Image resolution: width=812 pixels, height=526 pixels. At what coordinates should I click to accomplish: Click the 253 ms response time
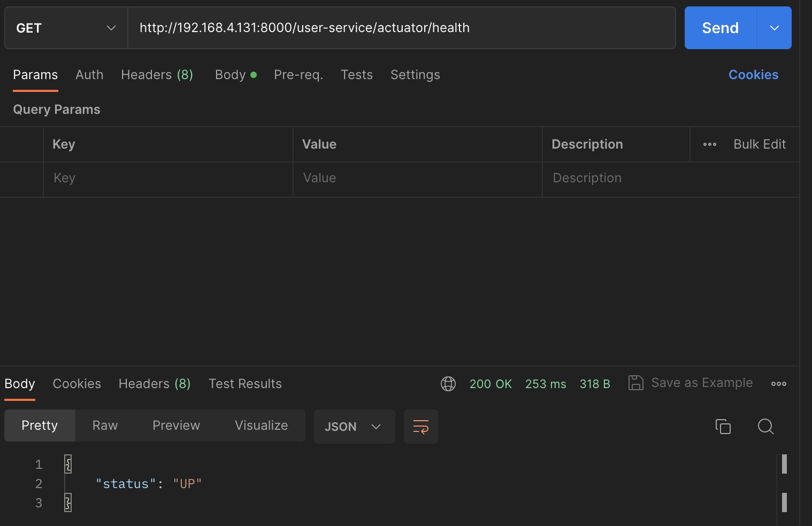(x=546, y=384)
